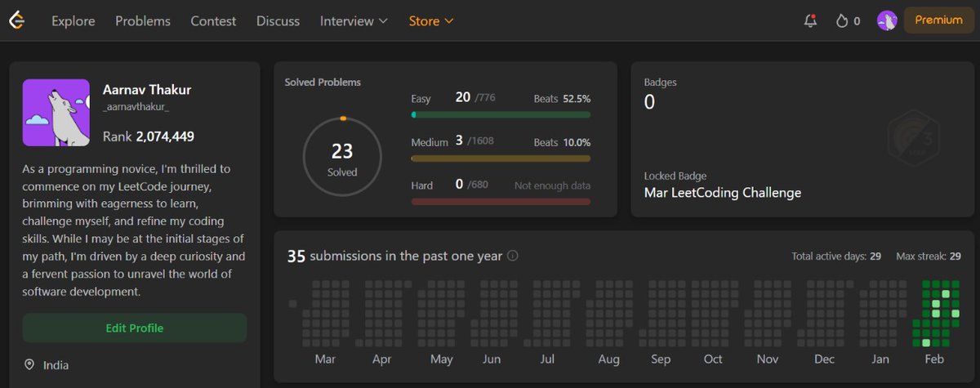Click the Aarnav Thakur name
This screenshot has width=980, height=388.
147,90
